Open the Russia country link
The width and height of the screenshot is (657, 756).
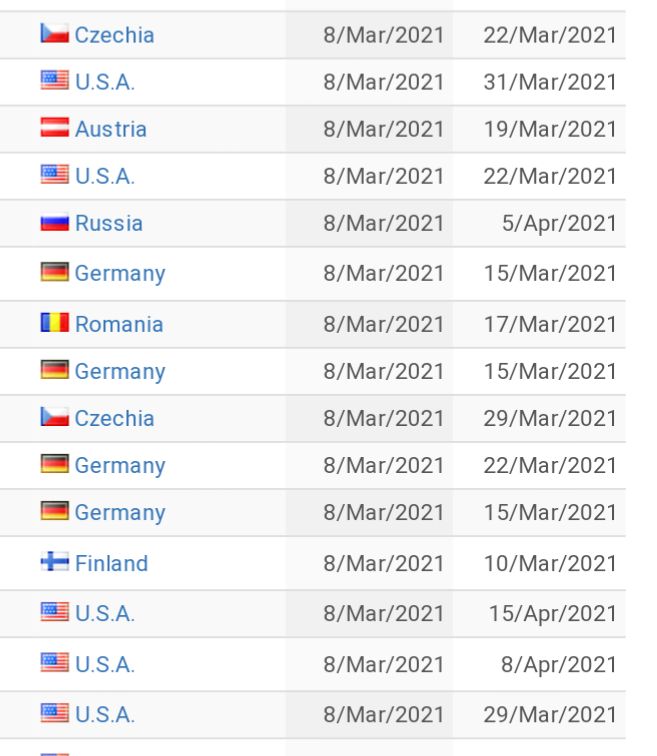[x=109, y=223]
